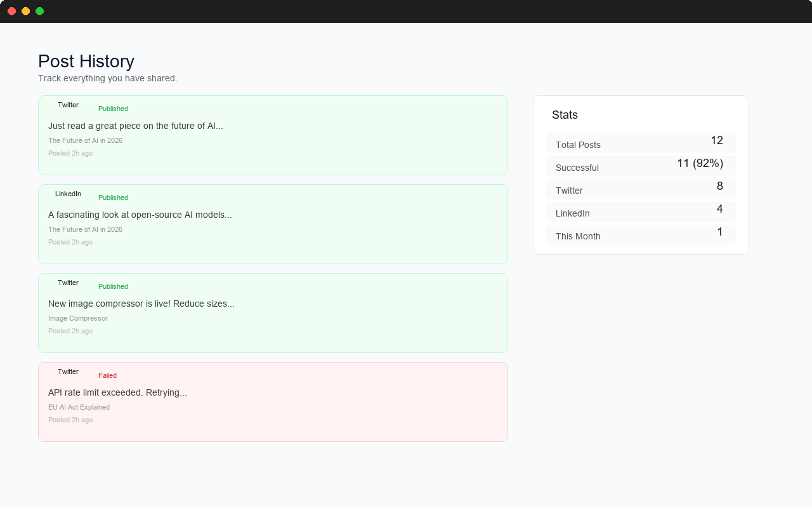Click the 'Image Compressor' source title
Screen dimensions: 812x508
click(78, 318)
